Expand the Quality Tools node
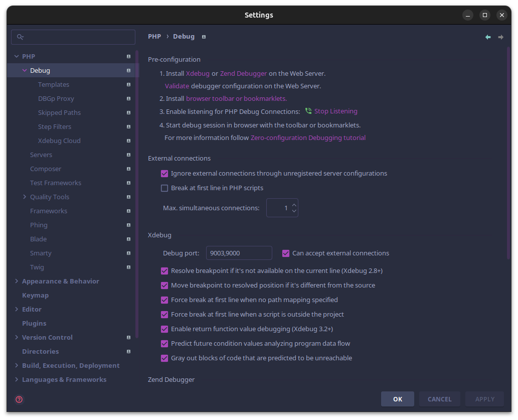Screen dimensions: 518x420 pos(25,197)
